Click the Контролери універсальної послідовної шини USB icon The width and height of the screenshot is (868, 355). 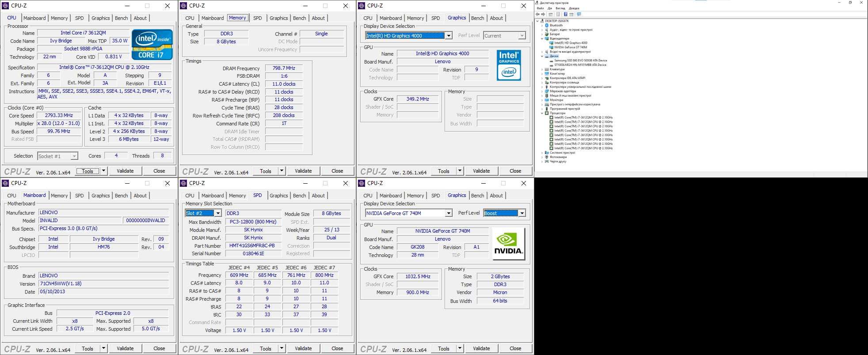(547, 87)
